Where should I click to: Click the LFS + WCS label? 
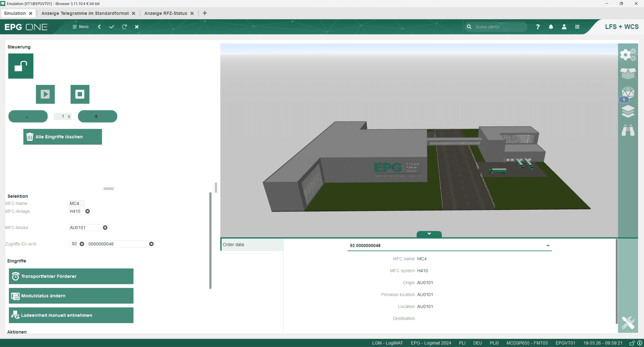click(622, 27)
